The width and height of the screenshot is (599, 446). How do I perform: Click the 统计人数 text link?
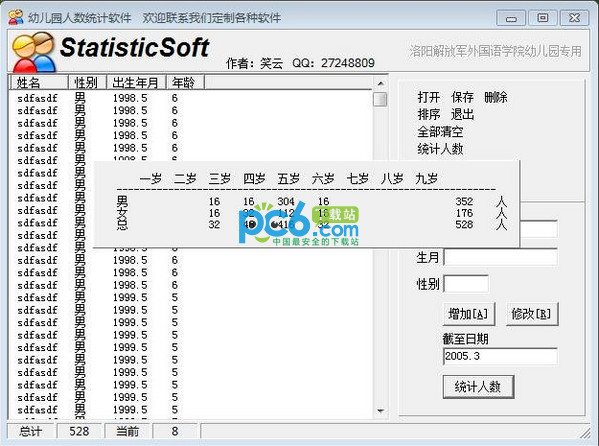[440, 148]
